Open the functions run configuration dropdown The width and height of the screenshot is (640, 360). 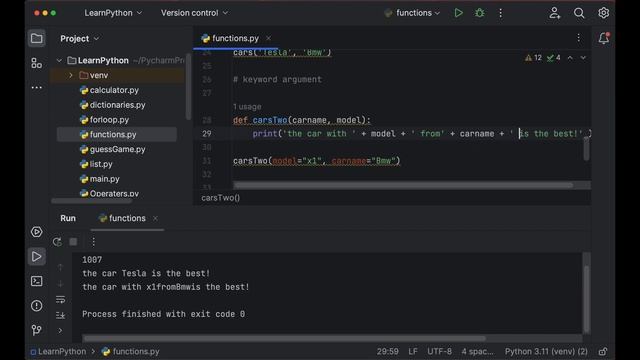pyautogui.click(x=413, y=13)
